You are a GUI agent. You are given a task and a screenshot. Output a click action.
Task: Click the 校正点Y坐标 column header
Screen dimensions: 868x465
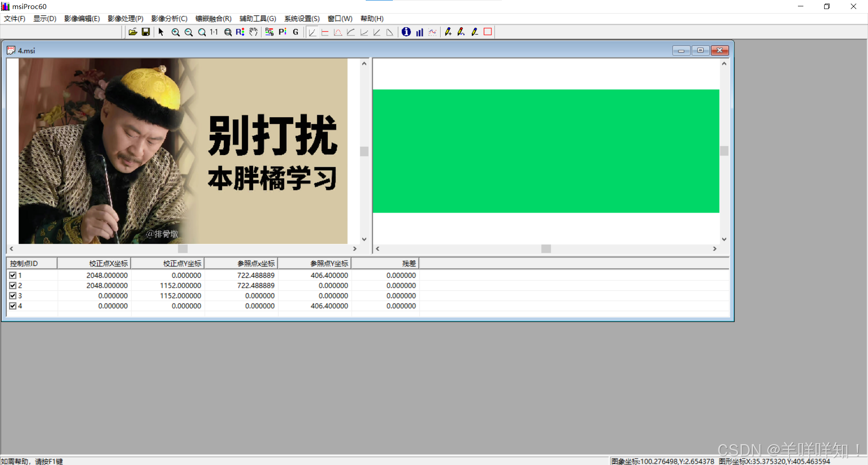pos(168,263)
